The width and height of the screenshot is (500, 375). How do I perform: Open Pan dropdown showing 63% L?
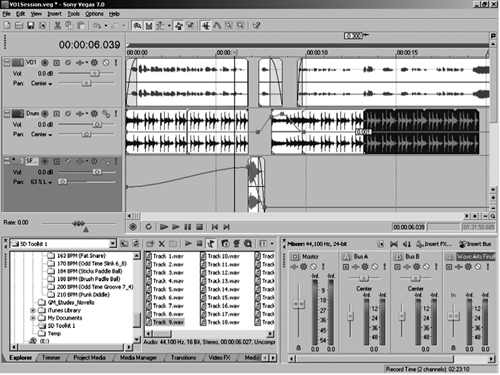(50, 182)
